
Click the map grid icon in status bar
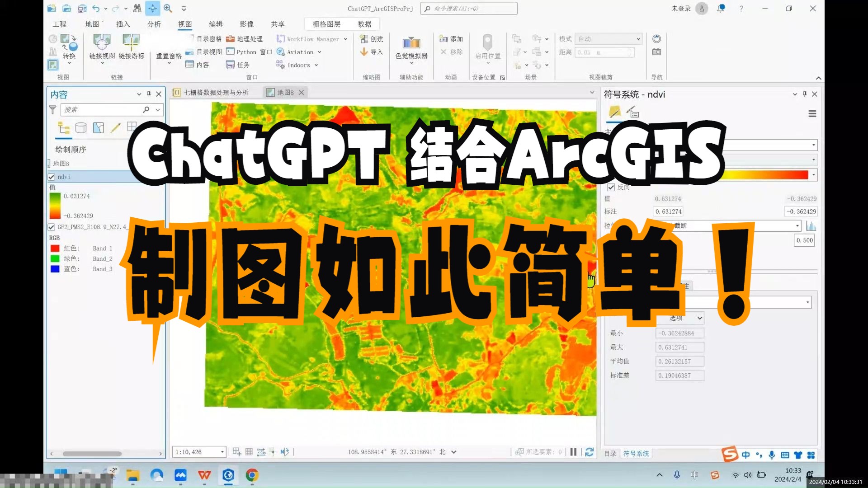point(249,452)
